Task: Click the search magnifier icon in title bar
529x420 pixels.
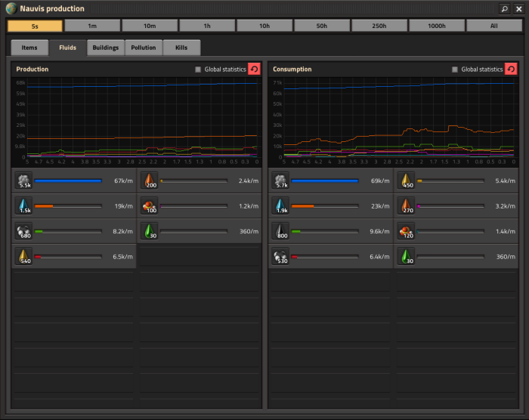Action: (504, 9)
